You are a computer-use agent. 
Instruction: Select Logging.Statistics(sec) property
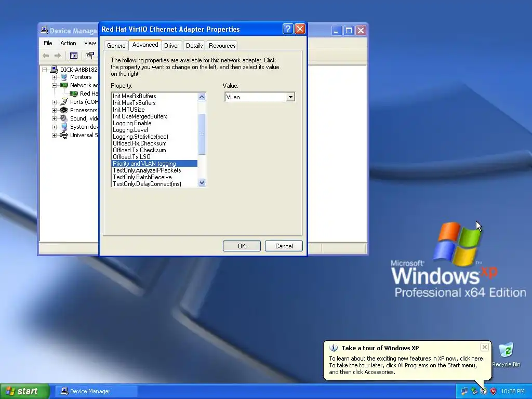154,137
